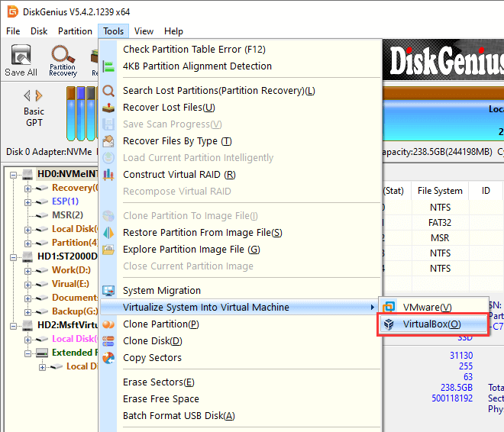
Task: Collapse the Extended Partition tree node
Action: 28,353
